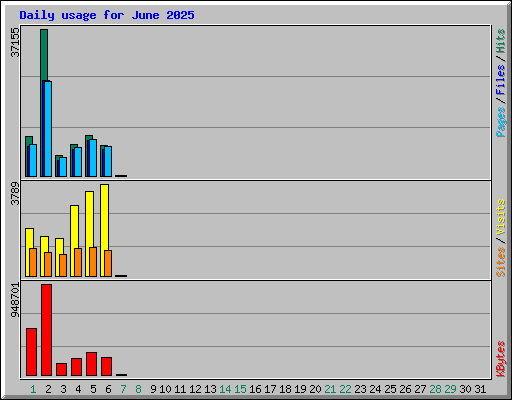Click the 37155 hits axis value

coord(15,42)
